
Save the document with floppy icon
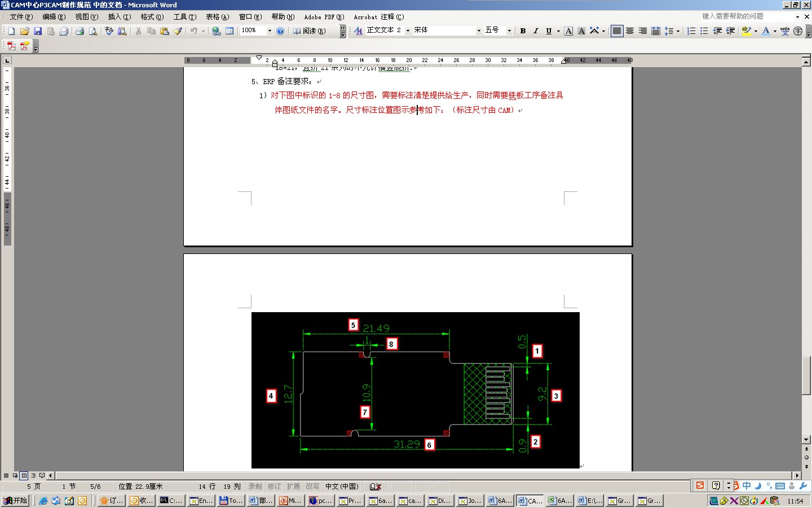(37, 31)
